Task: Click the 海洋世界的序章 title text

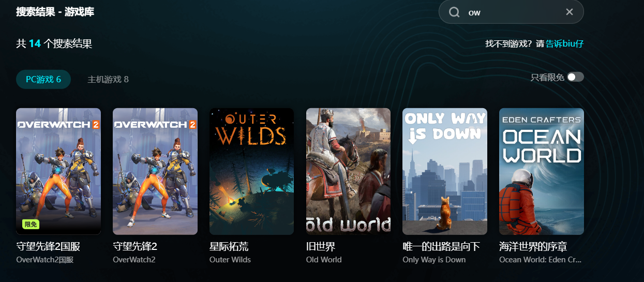Action: coord(533,247)
